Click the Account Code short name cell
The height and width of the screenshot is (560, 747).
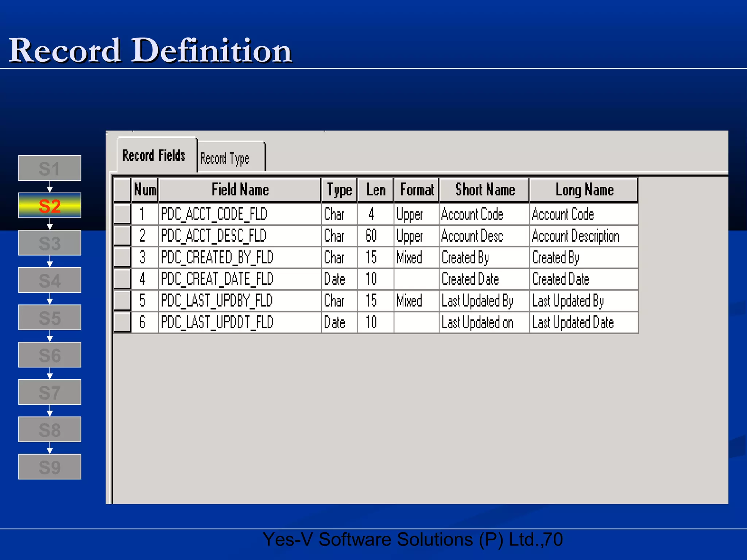tap(484, 214)
